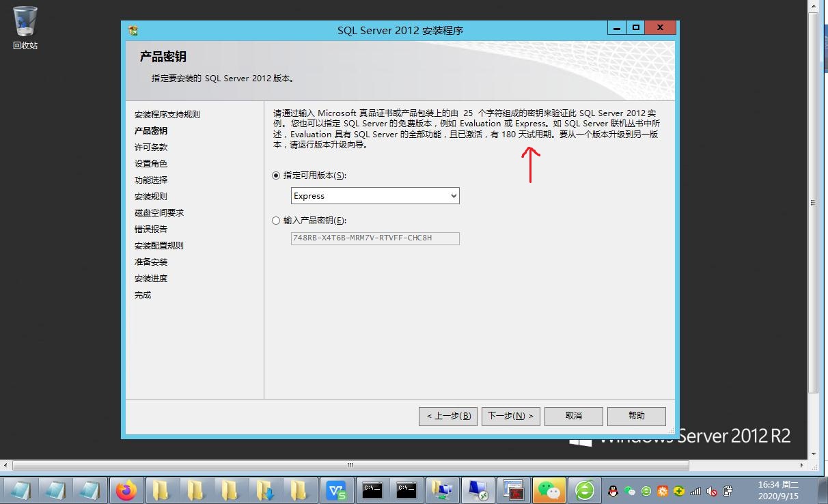Click the 下一步(N) next button
The height and width of the screenshot is (504, 828).
click(511, 416)
